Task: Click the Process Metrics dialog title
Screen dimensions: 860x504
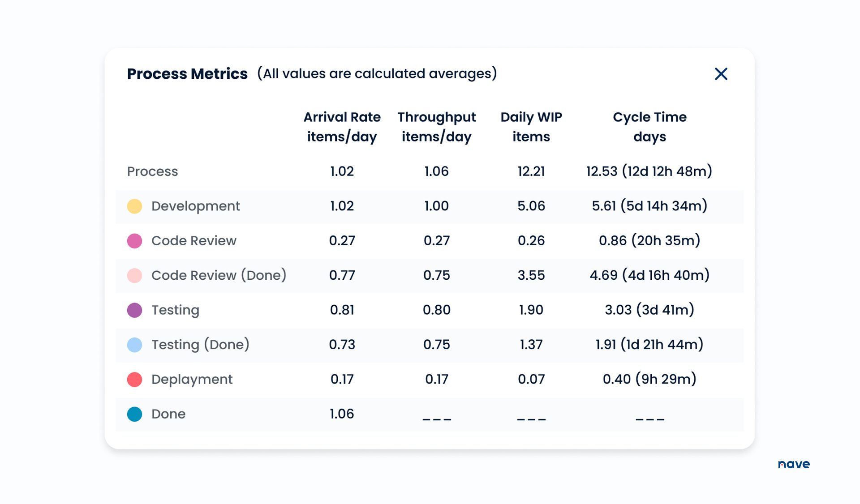Action: tap(187, 74)
